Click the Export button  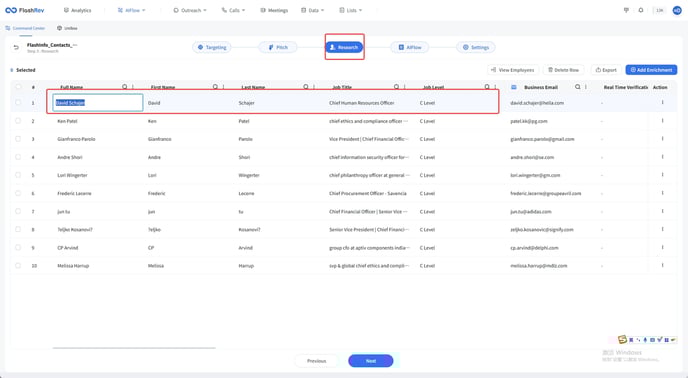click(606, 70)
